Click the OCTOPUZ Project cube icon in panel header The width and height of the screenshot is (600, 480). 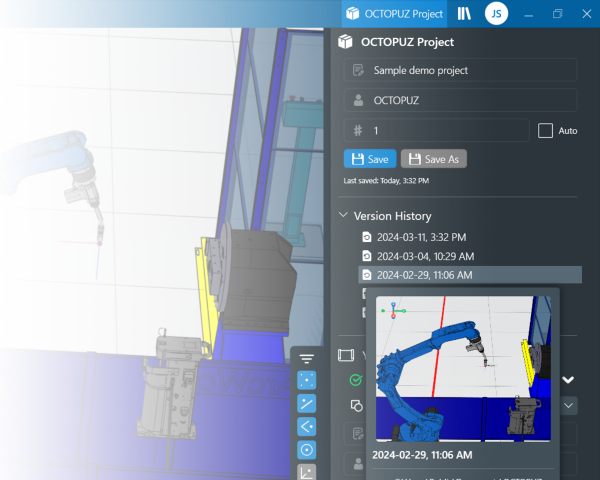pos(345,41)
